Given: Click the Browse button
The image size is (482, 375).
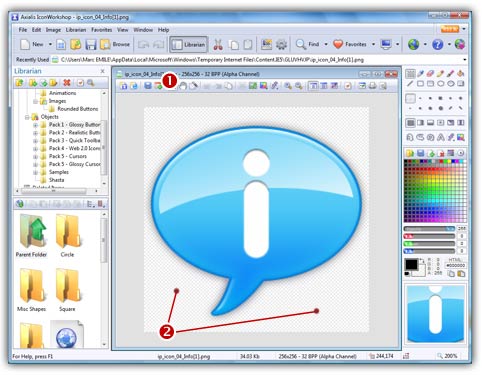Looking at the screenshot, I should point(115,44).
